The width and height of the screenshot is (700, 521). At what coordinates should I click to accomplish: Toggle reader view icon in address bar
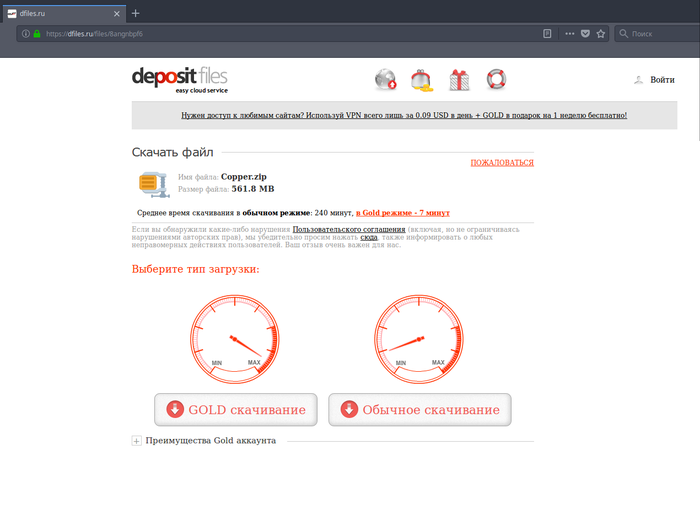(x=547, y=33)
